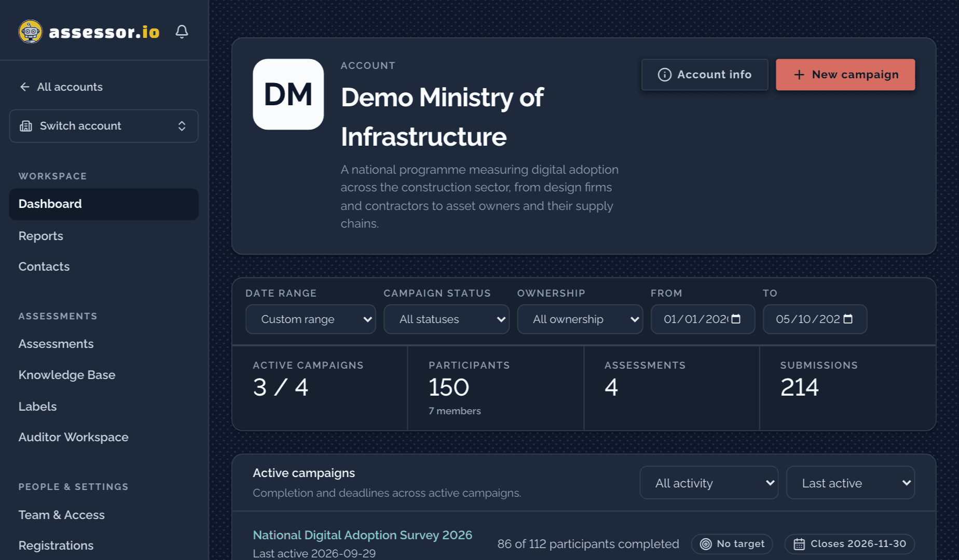
Task: Expand the Switch account selector
Action: click(x=104, y=126)
